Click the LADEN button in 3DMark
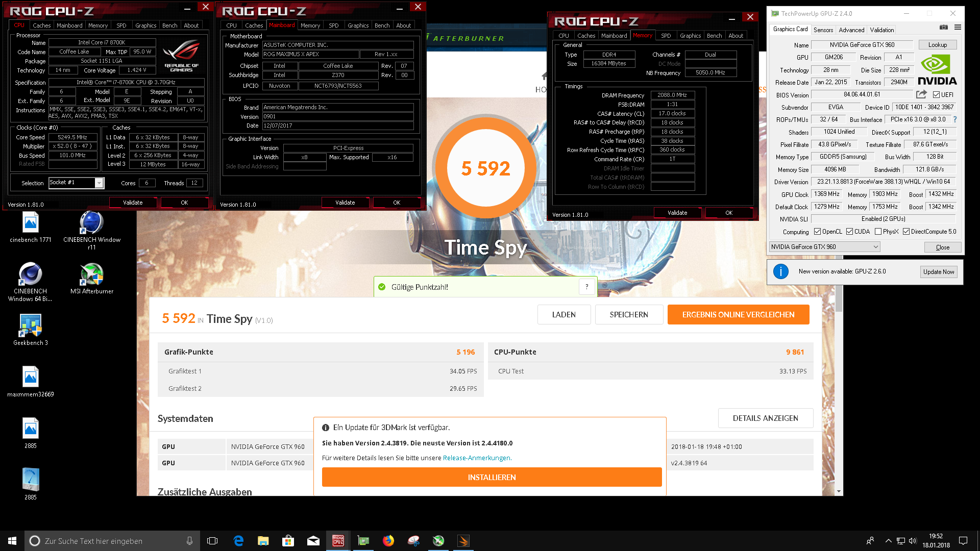The image size is (980, 551). point(564,315)
